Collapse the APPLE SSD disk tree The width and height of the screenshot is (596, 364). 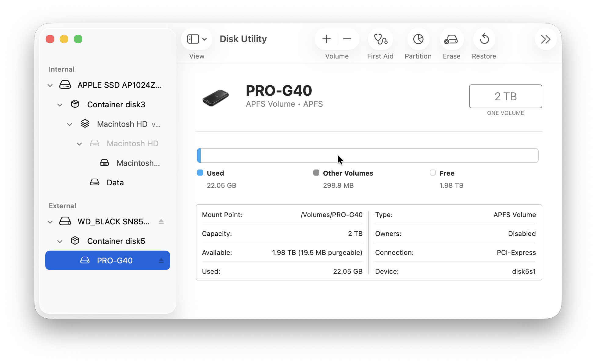coord(50,85)
